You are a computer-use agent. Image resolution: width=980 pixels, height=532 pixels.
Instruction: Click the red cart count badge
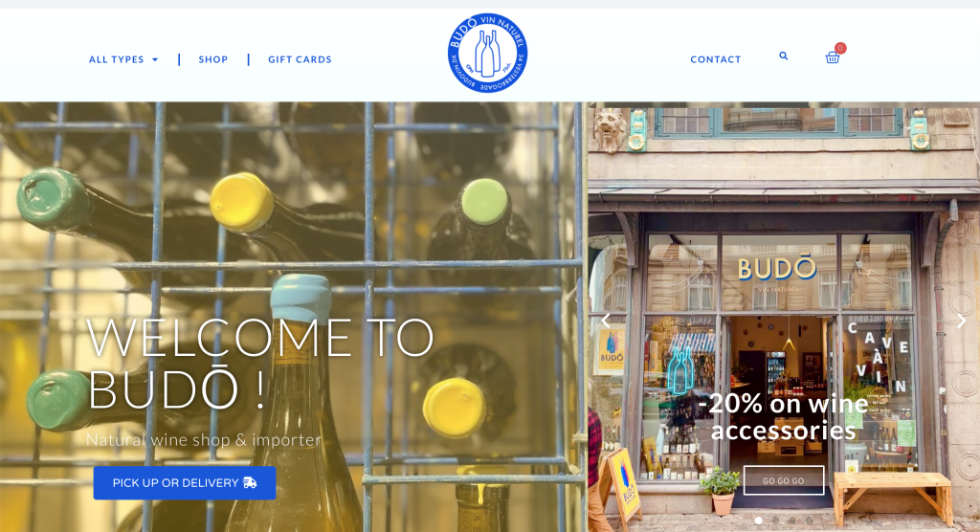[x=840, y=48]
